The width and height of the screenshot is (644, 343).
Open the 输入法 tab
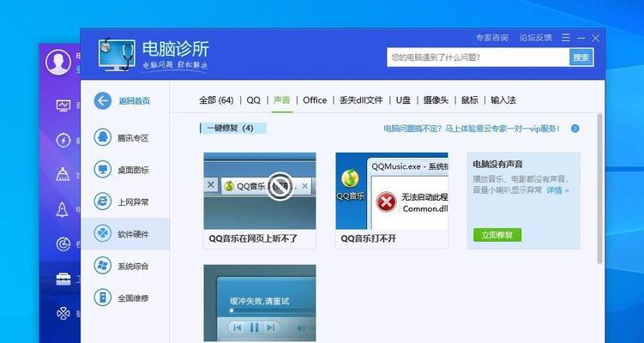tap(503, 100)
